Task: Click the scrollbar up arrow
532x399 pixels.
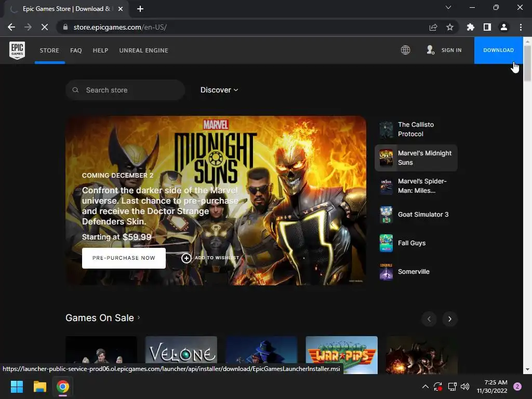Action: point(527,41)
